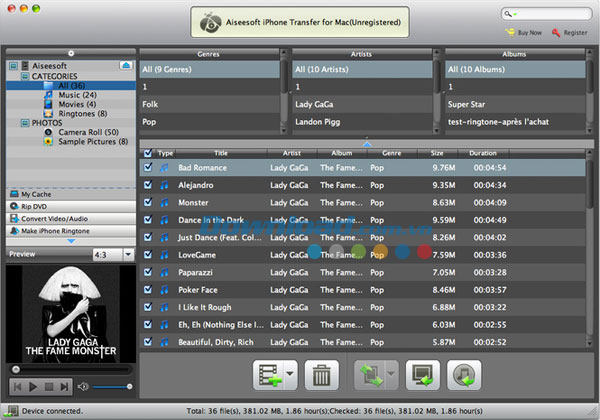Open the Rip DVD panel
Viewport: 600px width, 420px height.
(34, 206)
